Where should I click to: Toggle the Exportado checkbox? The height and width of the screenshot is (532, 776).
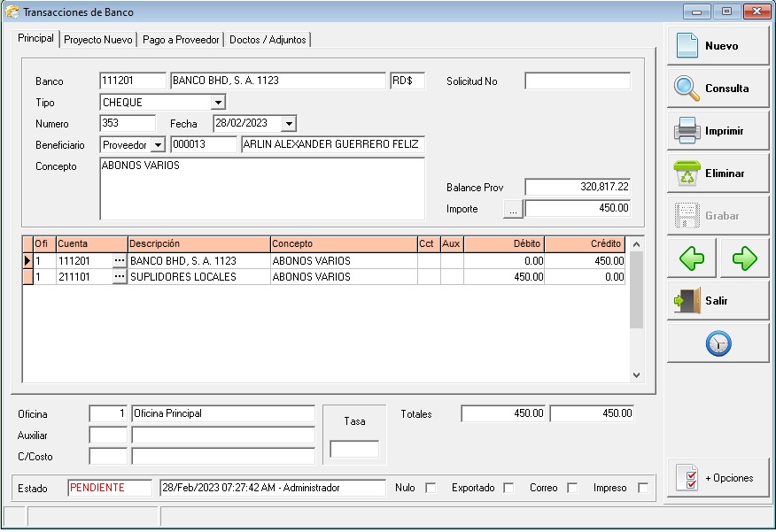point(508,488)
